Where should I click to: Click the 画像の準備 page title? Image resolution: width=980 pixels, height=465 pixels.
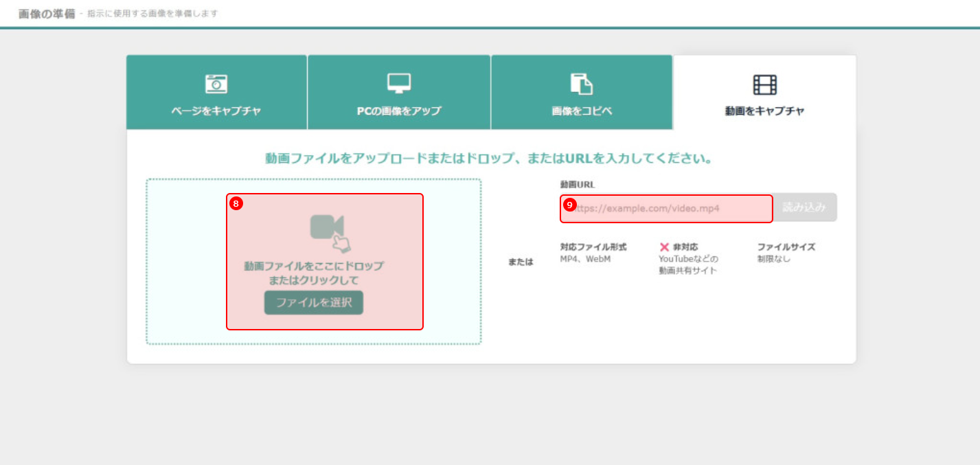click(x=47, y=13)
